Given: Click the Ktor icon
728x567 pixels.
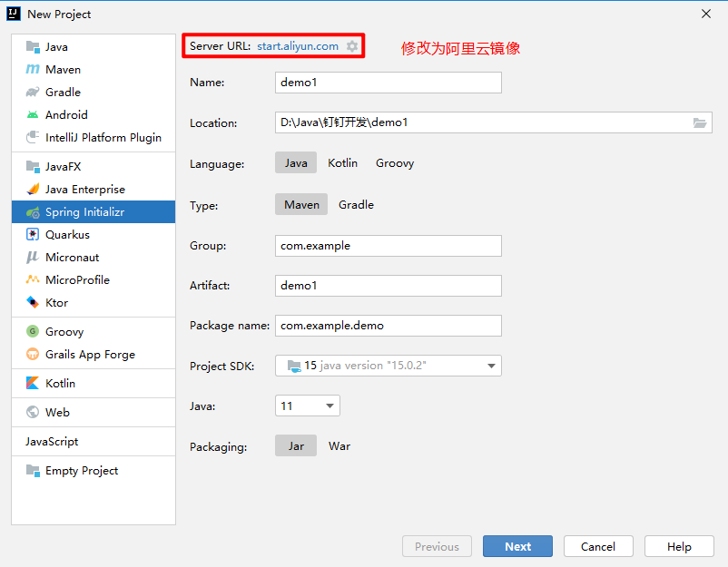Looking at the screenshot, I should 33,302.
